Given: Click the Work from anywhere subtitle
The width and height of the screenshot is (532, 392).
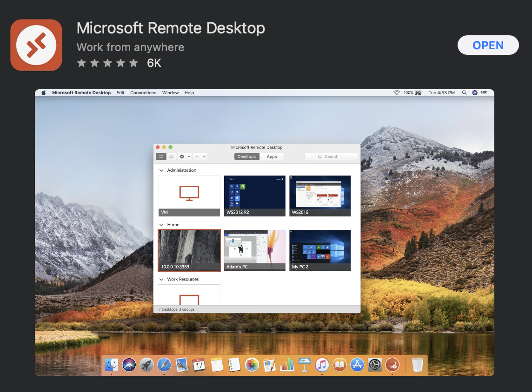Looking at the screenshot, I should (x=130, y=47).
